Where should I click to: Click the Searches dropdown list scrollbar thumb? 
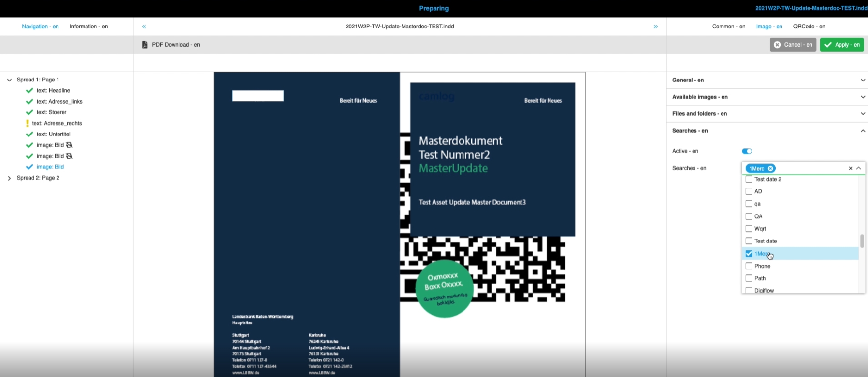(x=862, y=241)
